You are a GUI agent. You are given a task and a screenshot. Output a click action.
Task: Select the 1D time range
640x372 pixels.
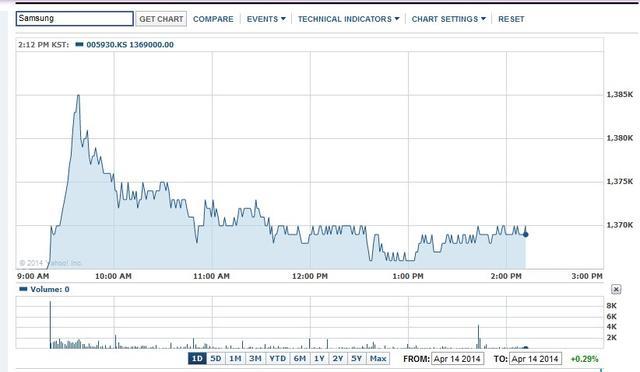pyautogui.click(x=197, y=359)
